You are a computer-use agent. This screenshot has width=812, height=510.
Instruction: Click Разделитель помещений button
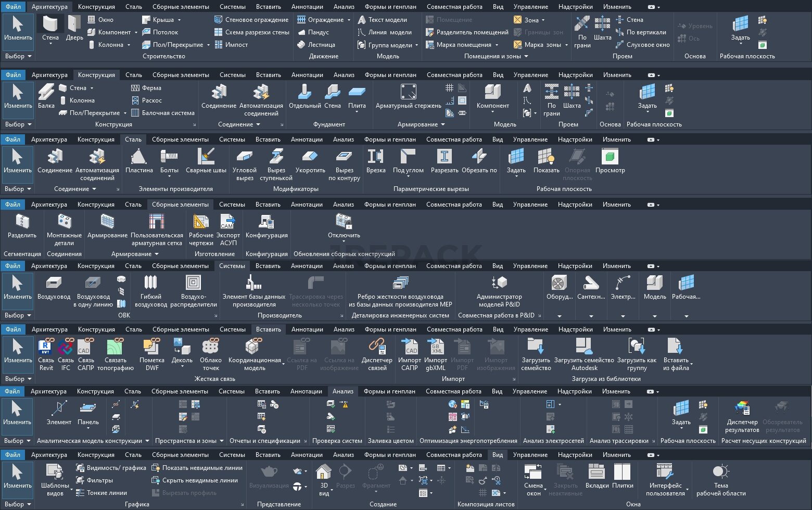467,32
